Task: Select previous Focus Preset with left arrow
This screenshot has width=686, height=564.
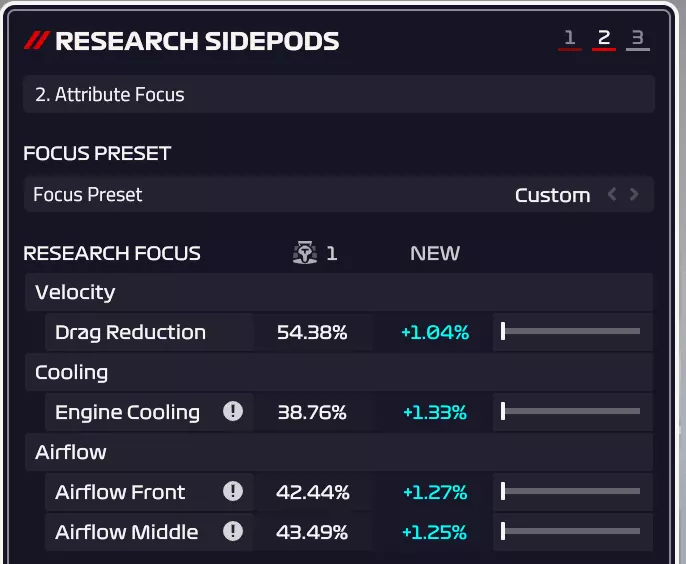Action: click(x=612, y=195)
